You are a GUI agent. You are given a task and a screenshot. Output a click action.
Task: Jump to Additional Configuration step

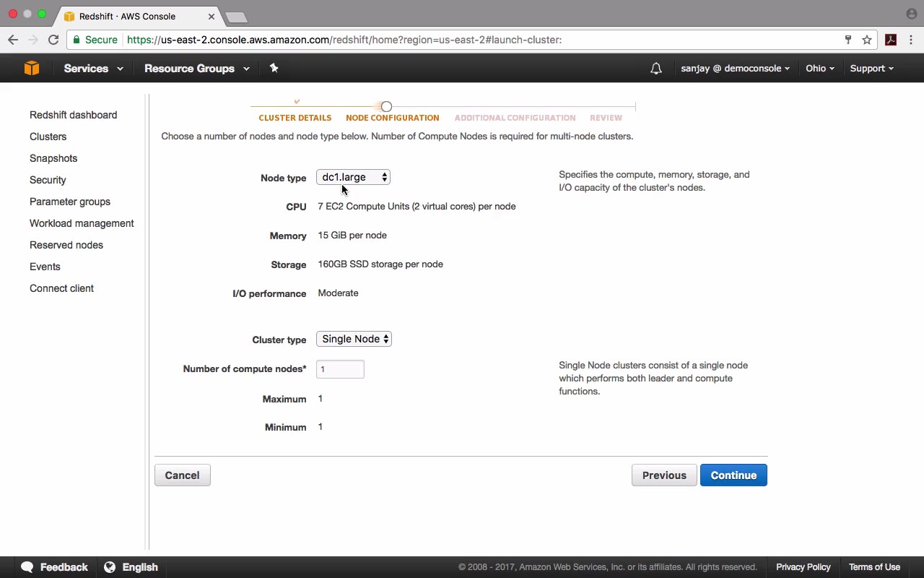515,118
